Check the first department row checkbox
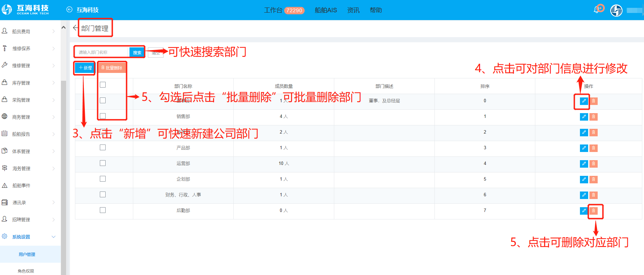This screenshot has width=644, height=275. click(x=103, y=100)
